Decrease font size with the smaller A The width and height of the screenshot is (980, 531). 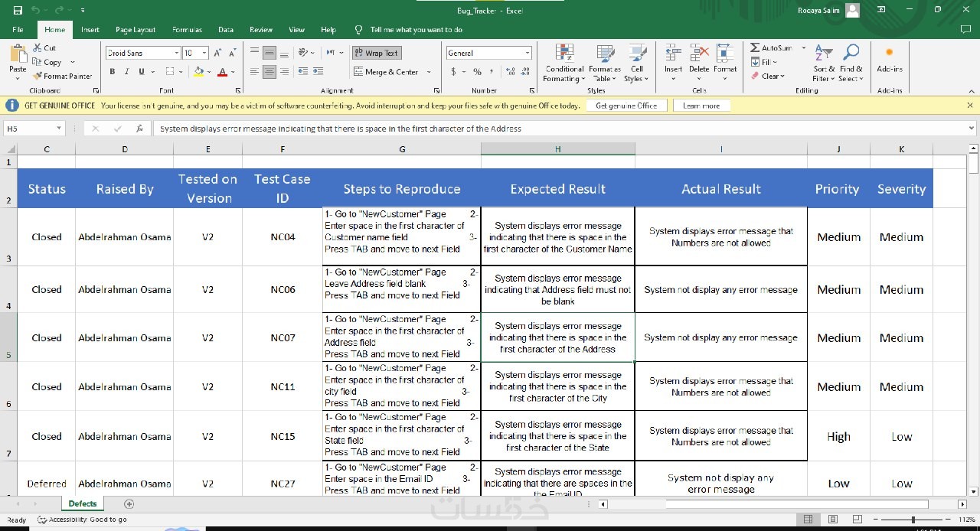point(233,53)
